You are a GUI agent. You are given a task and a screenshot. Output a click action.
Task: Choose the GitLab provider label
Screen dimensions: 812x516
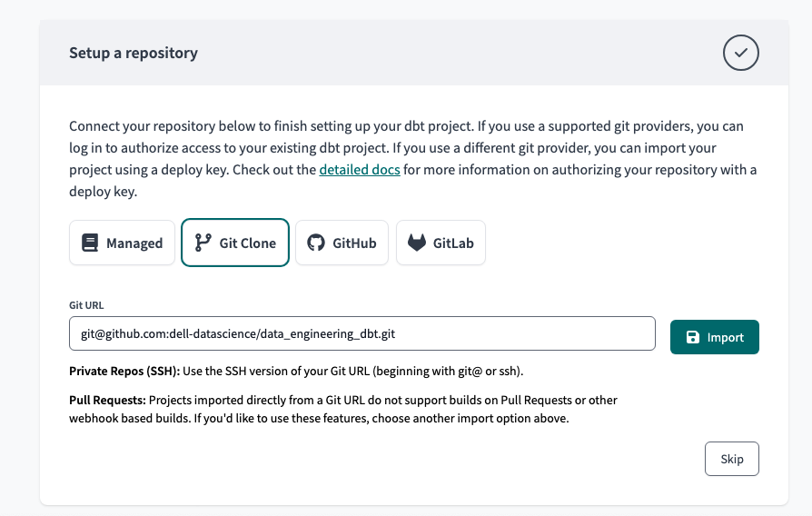pyautogui.click(x=453, y=243)
